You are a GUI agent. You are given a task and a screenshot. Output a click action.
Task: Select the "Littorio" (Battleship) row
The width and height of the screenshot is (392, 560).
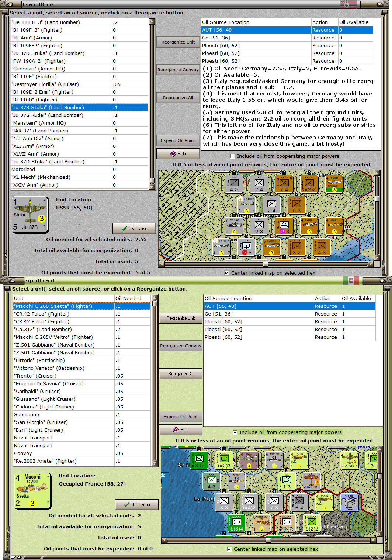(82, 360)
